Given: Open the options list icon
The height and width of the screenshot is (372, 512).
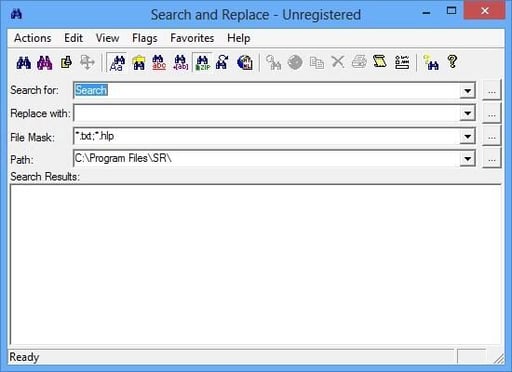Looking at the screenshot, I should tap(402, 62).
